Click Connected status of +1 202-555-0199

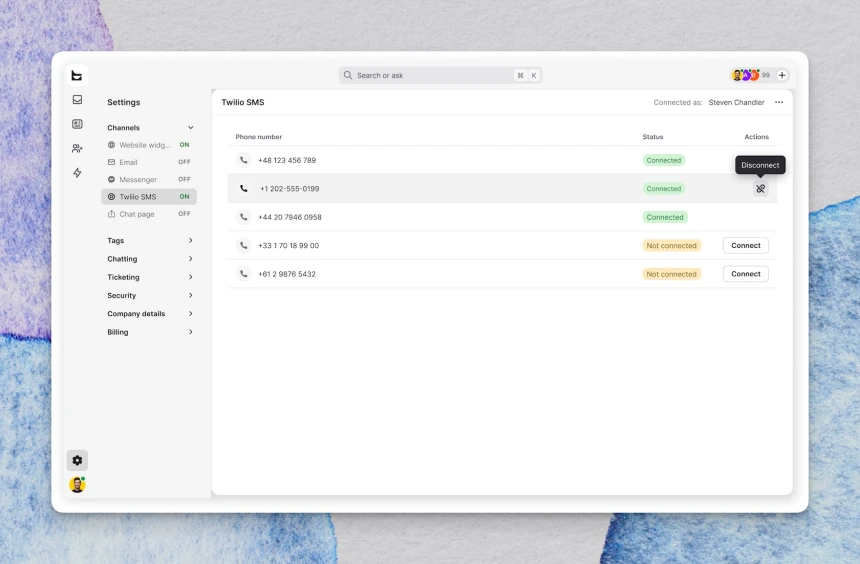[x=664, y=189]
